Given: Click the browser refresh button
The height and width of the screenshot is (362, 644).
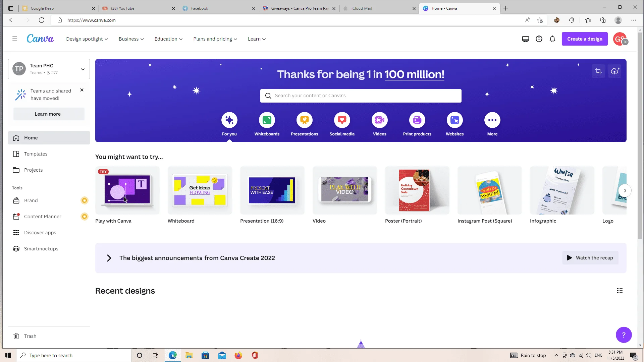Looking at the screenshot, I should (42, 20).
